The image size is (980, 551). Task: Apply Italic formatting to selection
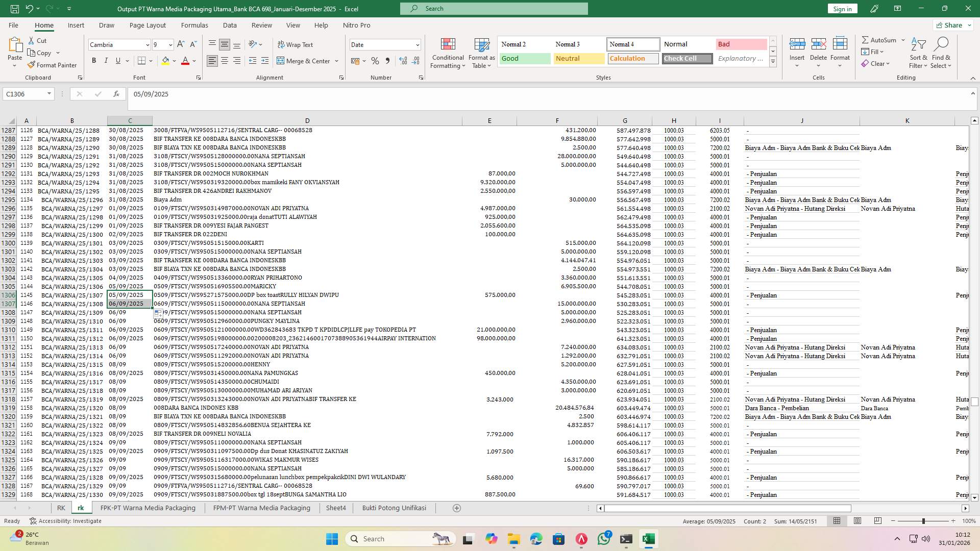[106, 60]
